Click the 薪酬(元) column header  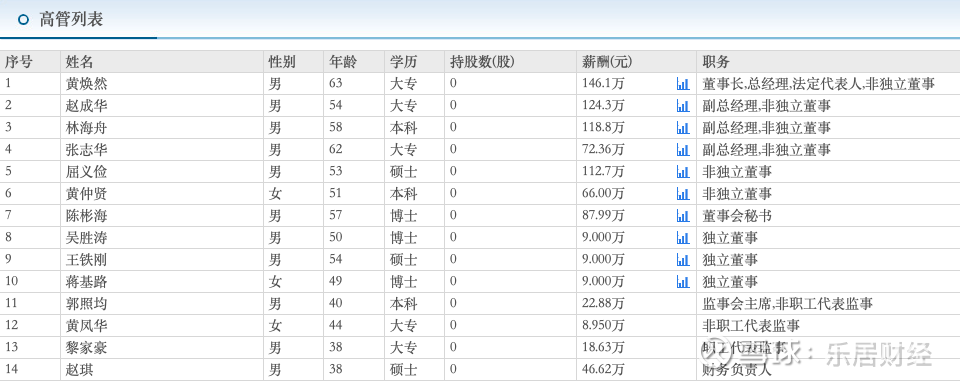coord(607,62)
